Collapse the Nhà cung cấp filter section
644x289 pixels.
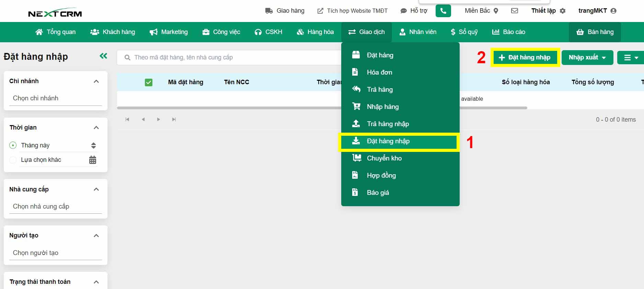tap(96, 189)
